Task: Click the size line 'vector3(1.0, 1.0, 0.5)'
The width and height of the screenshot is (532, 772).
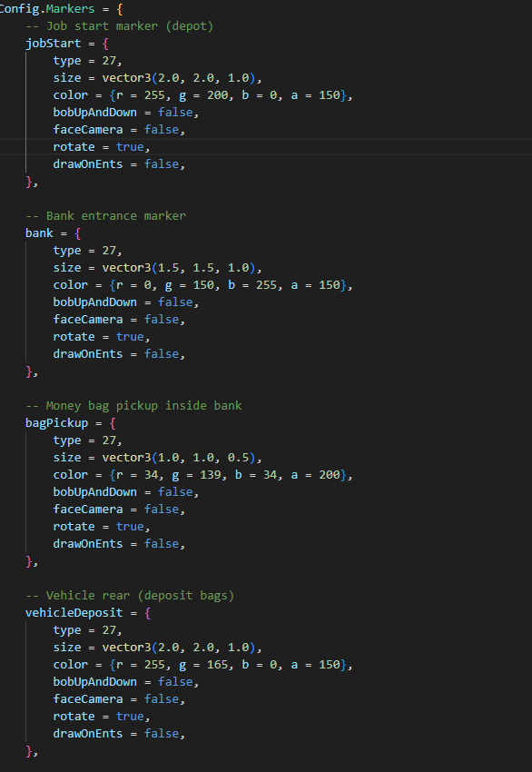Action: [x=157, y=458]
